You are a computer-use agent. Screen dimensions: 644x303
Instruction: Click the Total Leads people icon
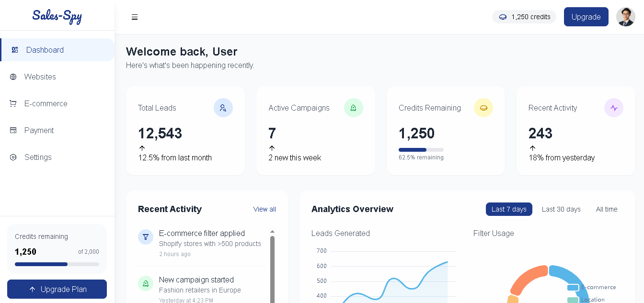pyautogui.click(x=223, y=108)
